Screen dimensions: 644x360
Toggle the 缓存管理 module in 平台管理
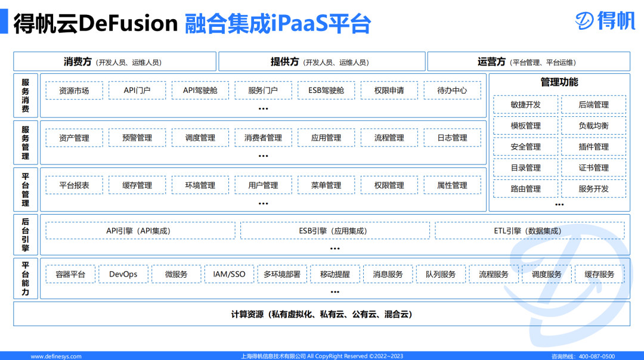pyautogui.click(x=136, y=185)
